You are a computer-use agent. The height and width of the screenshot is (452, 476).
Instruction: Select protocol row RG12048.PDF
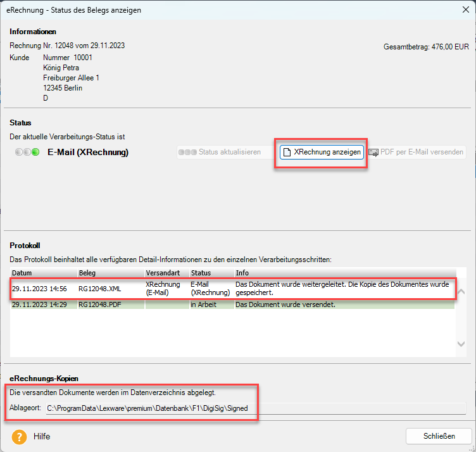tap(233, 304)
